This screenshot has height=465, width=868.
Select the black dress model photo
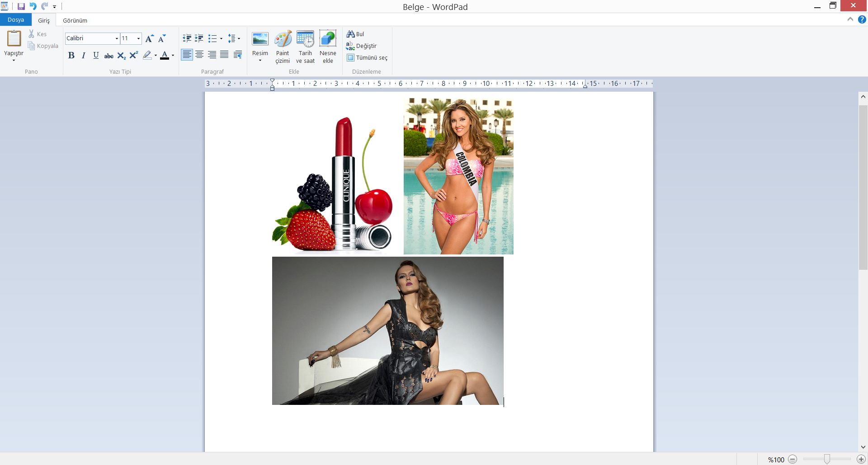pyautogui.click(x=388, y=331)
